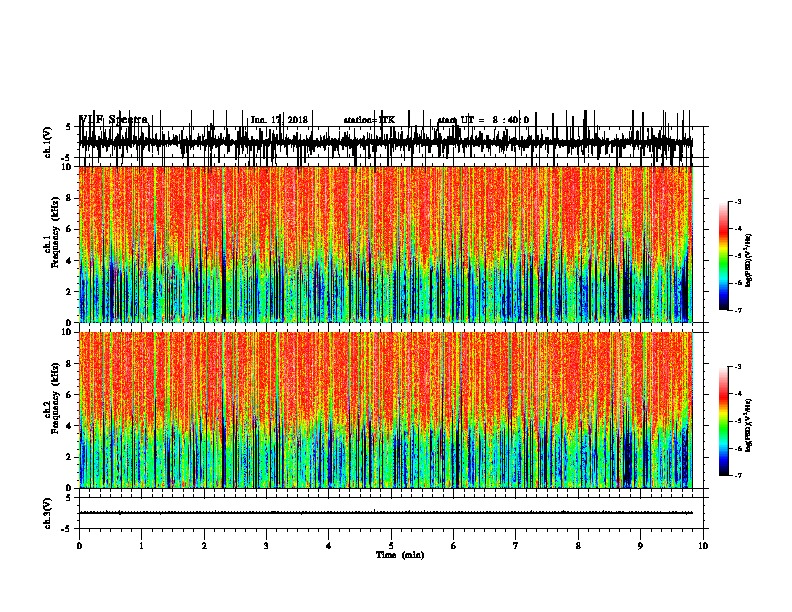Click the ch.1 frequency tick label "4"
This screenshot has height=612, width=792.
click(70, 260)
